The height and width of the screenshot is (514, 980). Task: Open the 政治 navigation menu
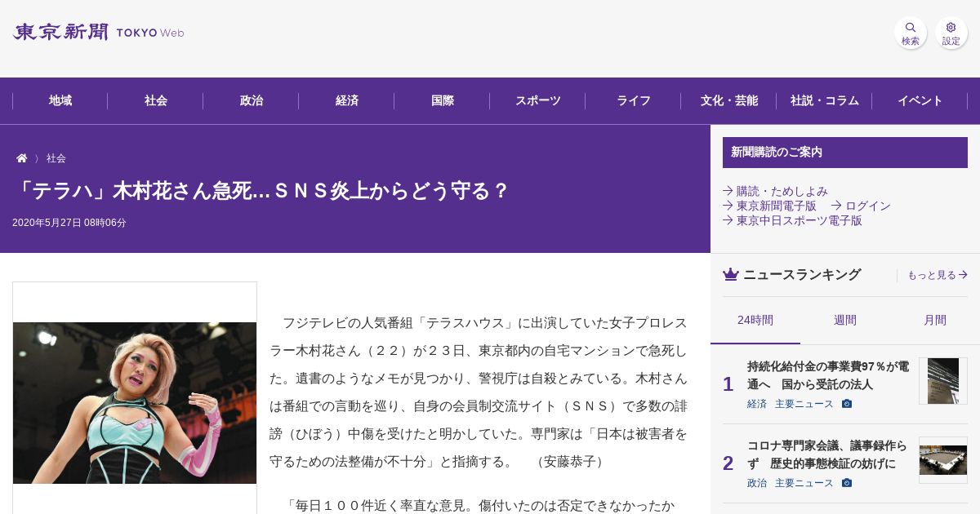pyautogui.click(x=252, y=101)
